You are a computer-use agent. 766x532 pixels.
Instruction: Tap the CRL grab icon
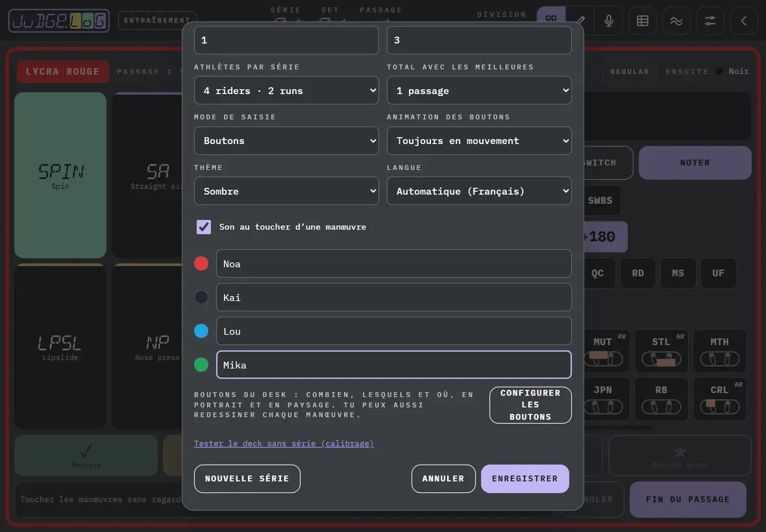point(720,399)
